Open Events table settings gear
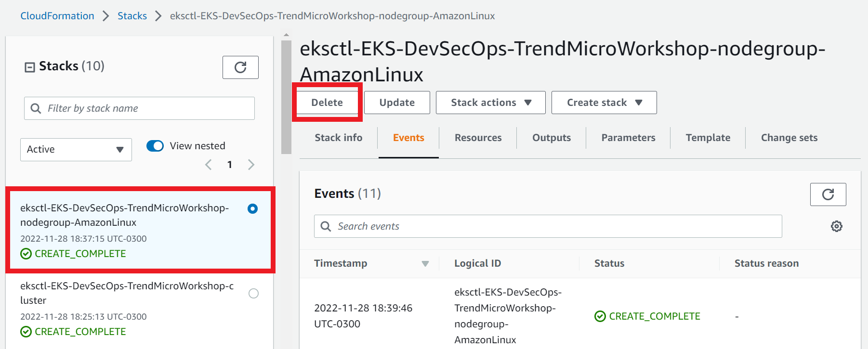Screen dimensions: 868x349 coord(837,226)
